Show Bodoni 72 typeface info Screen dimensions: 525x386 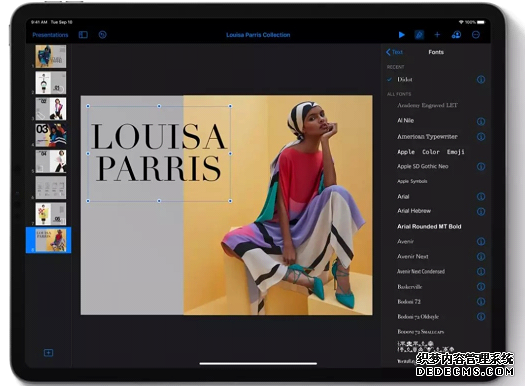[481, 302]
